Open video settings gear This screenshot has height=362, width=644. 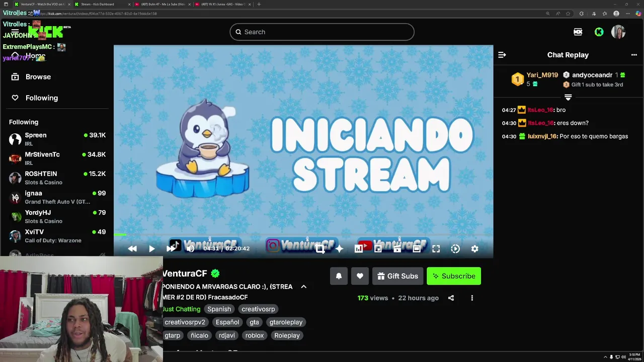tap(474, 248)
